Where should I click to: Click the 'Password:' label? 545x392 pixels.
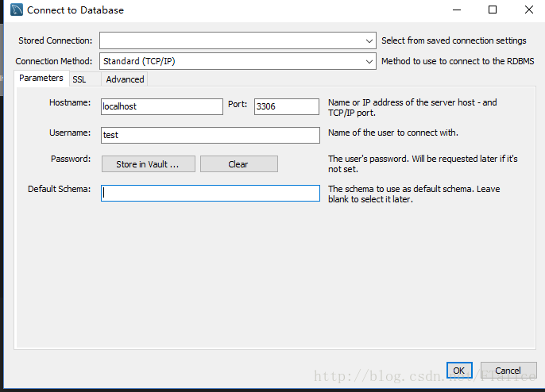71,159
